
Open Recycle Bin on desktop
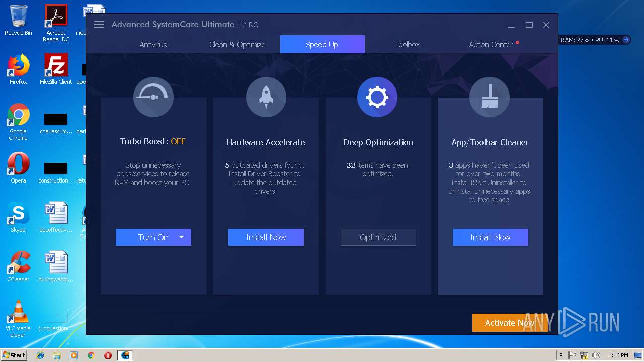pos(18,20)
